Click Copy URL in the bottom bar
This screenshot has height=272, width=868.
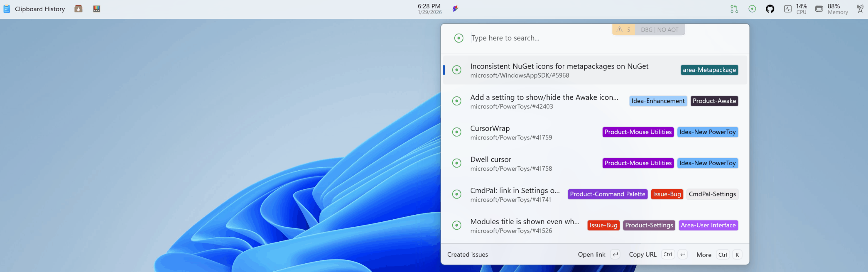[642, 255]
